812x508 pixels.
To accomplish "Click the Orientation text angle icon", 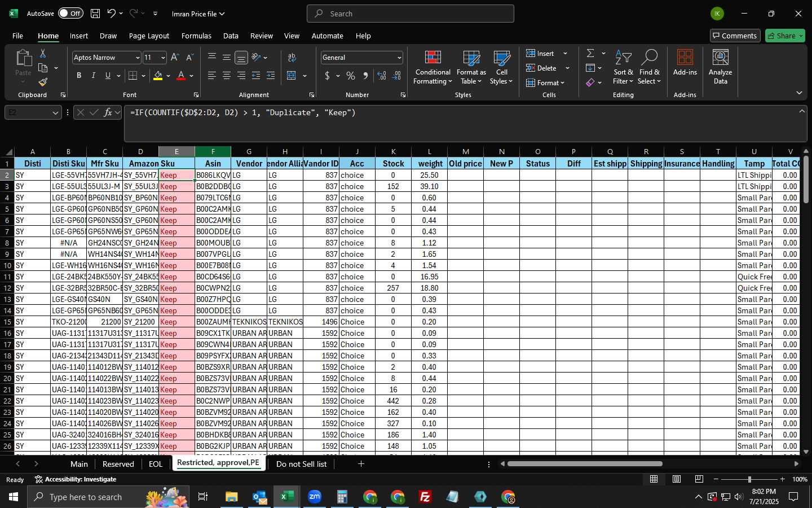I will (x=257, y=58).
